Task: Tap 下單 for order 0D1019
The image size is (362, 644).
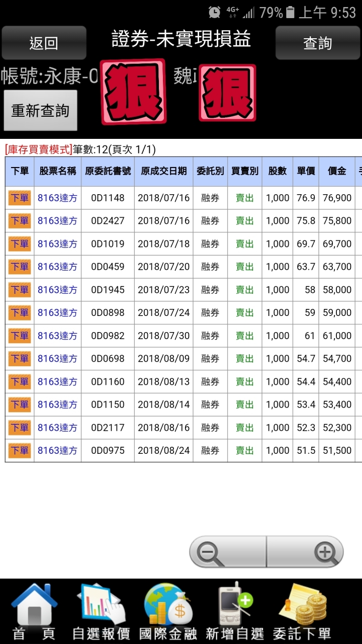Action: (20, 244)
